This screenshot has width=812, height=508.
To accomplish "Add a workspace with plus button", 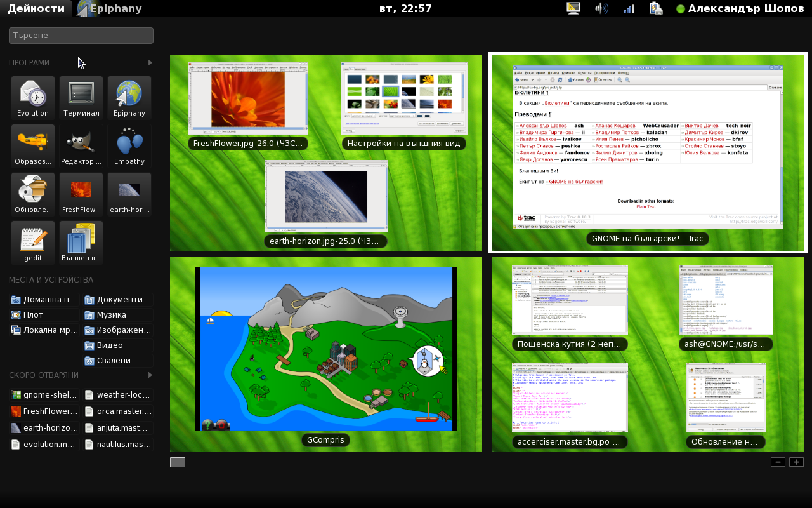I will [796, 462].
